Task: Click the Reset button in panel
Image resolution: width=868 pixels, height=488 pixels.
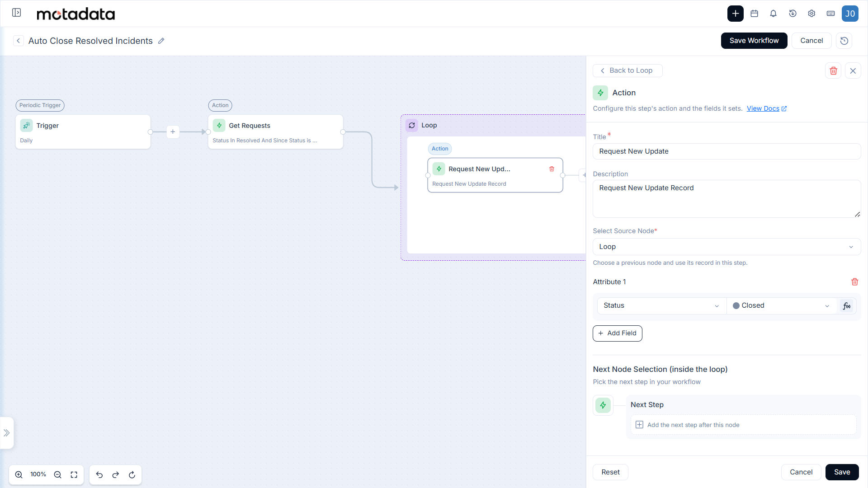Action: tap(610, 472)
